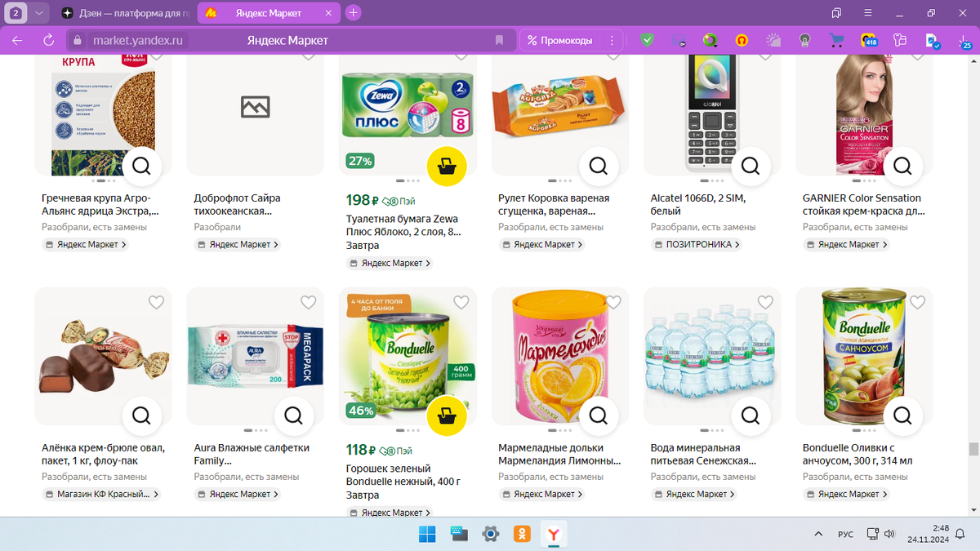Open the Добрoфлот Сайра placeholder image
The width and height of the screenshot is (980, 551).
pyautogui.click(x=255, y=106)
